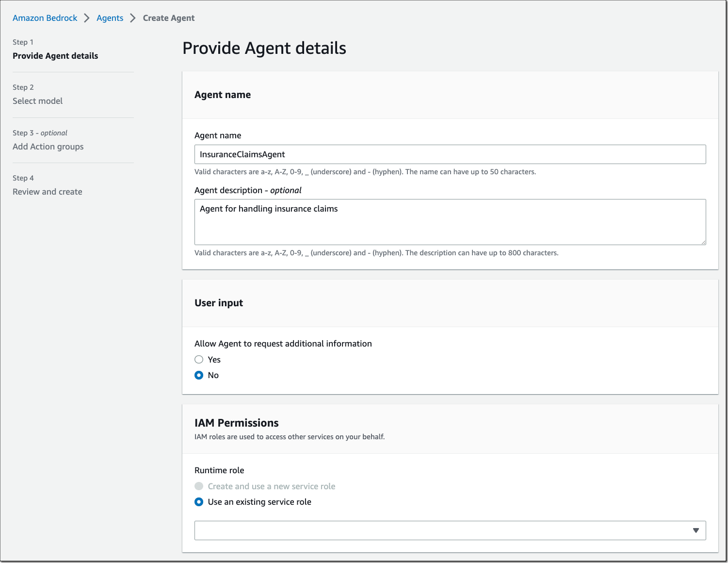728x563 pixels.
Task: Click the Agent name section header
Action: (x=223, y=95)
